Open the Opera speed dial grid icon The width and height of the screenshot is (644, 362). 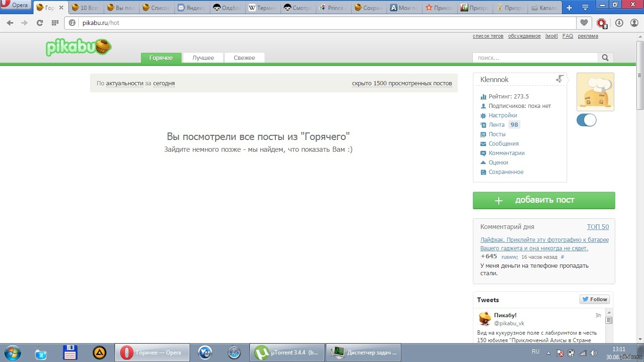[x=55, y=23]
